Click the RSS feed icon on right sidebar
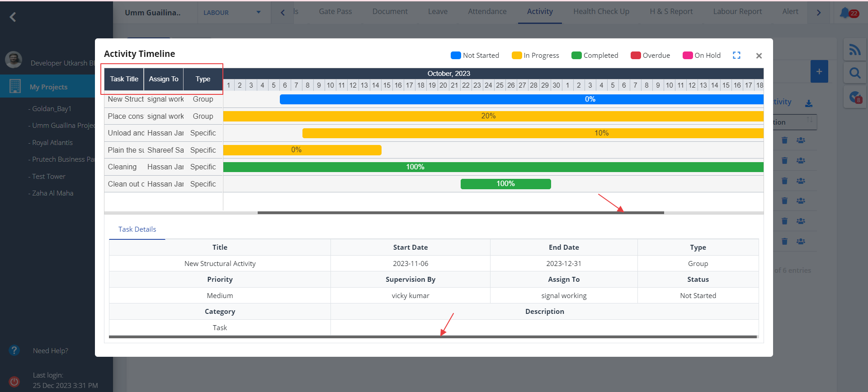This screenshot has height=392, width=868. tap(854, 50)
